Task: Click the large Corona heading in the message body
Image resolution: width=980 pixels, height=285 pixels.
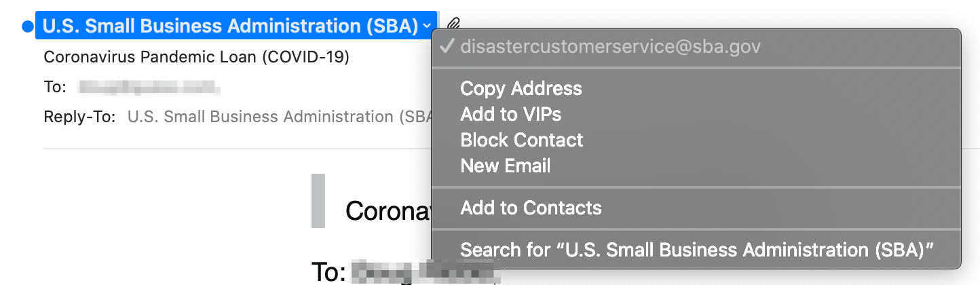Action: pyautogui.click(x=388, y=210)
